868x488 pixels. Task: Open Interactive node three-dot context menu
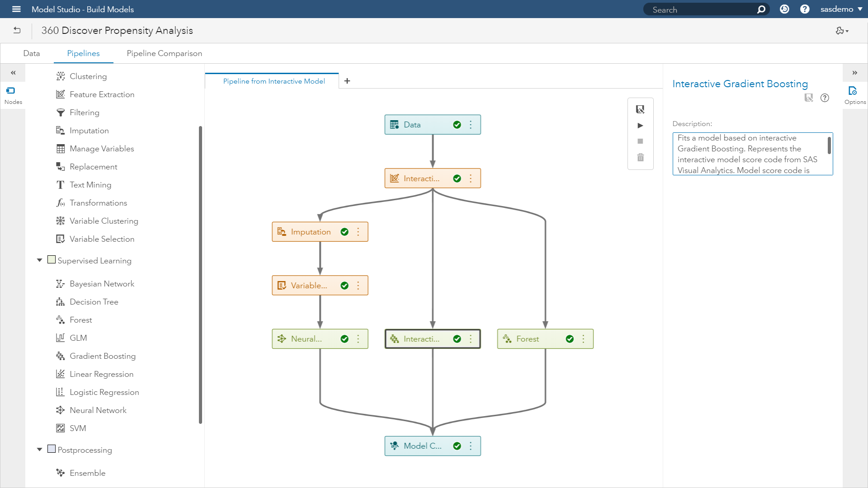click(x=471, y=178)
